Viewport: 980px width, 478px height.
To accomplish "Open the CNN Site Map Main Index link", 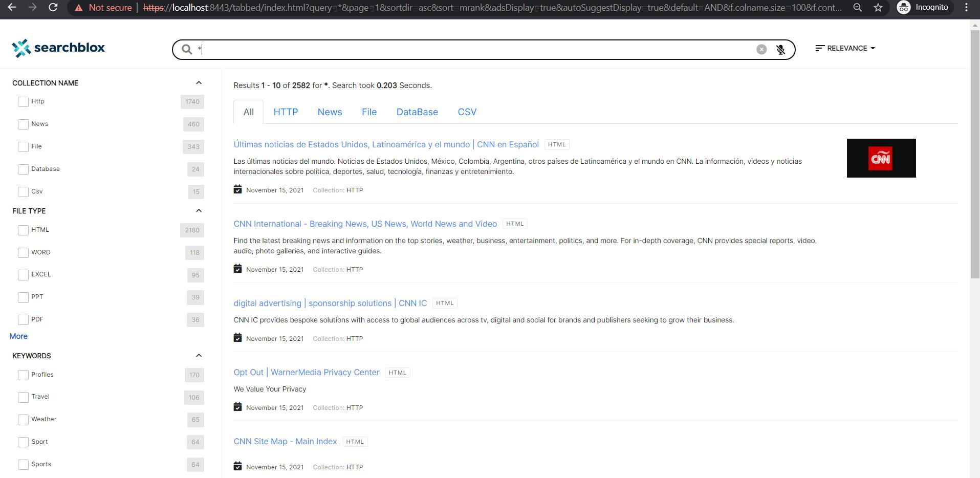I will tap(285, 441).
